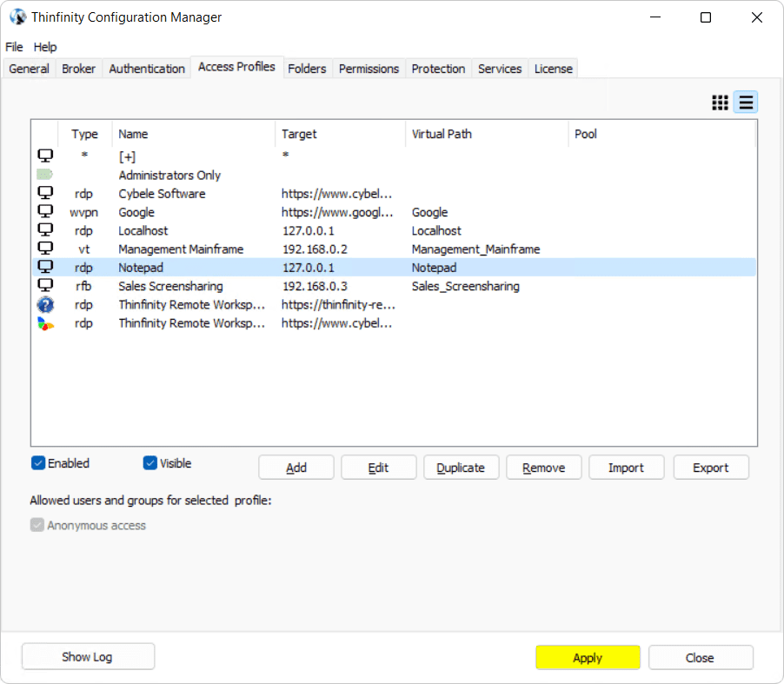Toggle the Visible checkbox
The image size is (784, 684).
pos(150,463)
